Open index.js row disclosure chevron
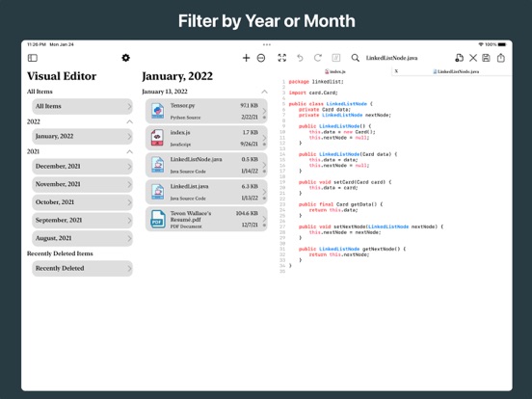Screen dimensions: 532x399 click(x=264, y=138)
